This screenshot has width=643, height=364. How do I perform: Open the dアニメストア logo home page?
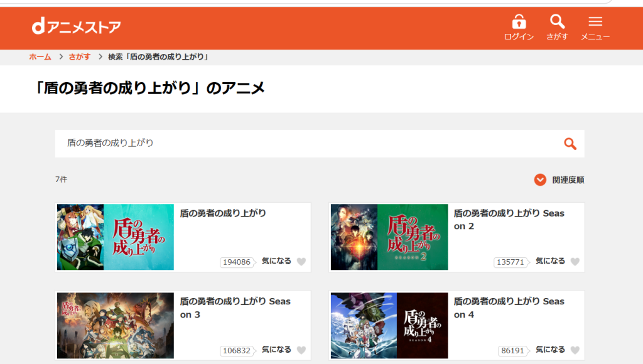coord(76,26)
